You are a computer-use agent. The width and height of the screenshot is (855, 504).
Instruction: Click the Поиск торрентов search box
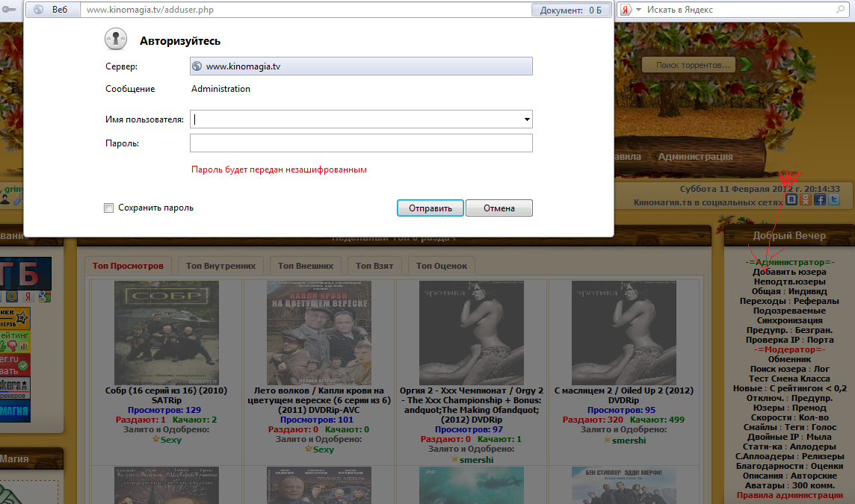click(688, 65)
